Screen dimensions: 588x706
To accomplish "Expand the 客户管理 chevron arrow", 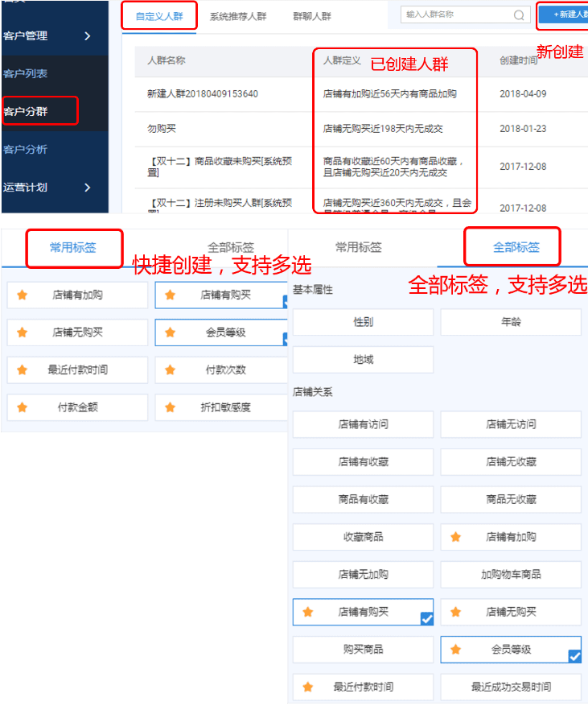I will [88, 36].
